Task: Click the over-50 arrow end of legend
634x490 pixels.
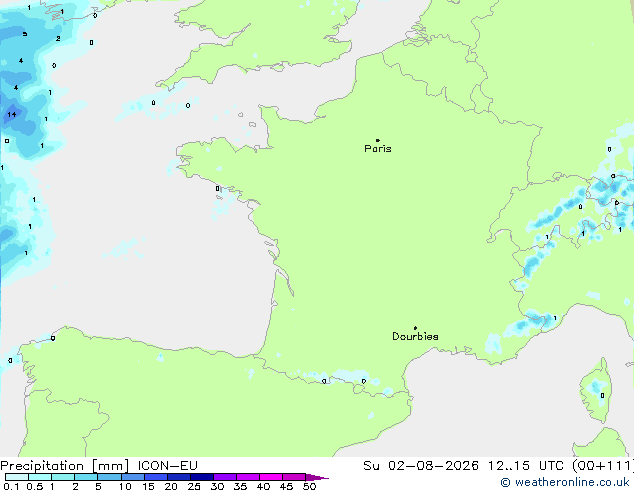Action: [317, 477]
